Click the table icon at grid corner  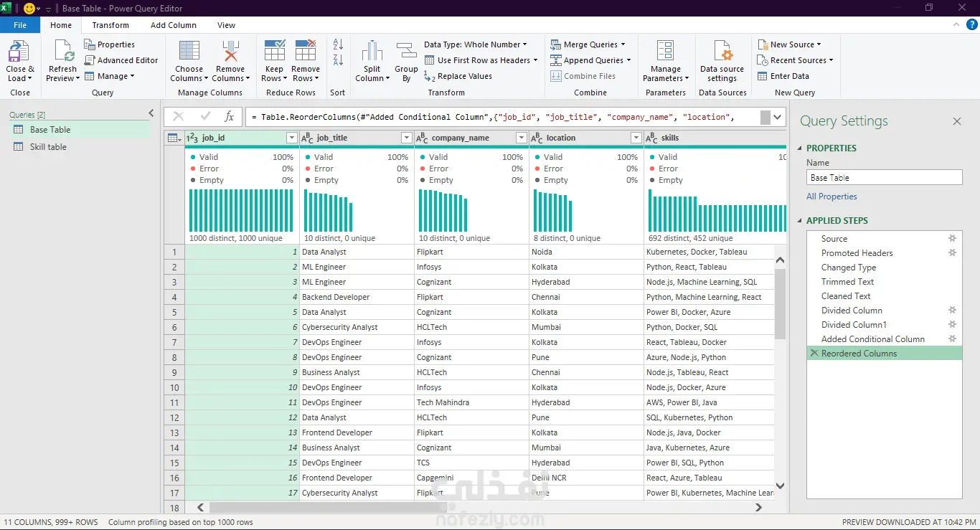pos(174,138)
